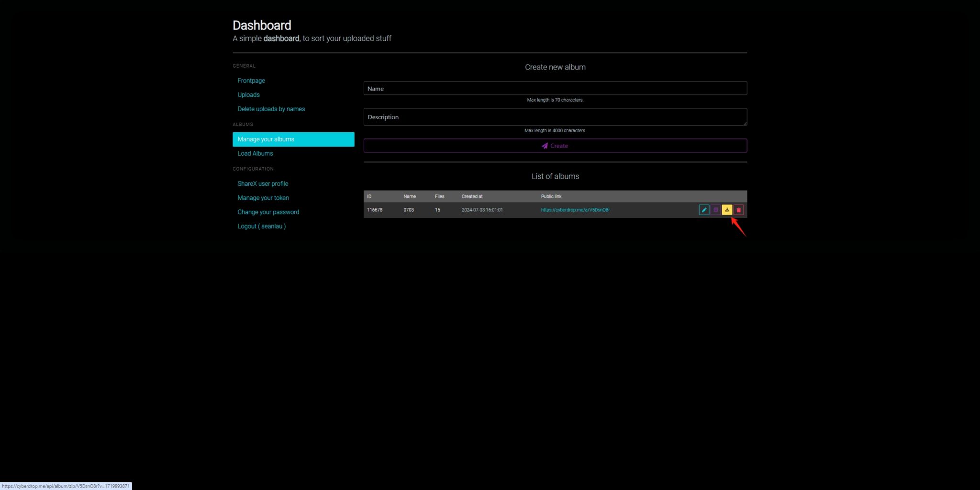Delete album 0703 using the red trash icon

point(738,210)
